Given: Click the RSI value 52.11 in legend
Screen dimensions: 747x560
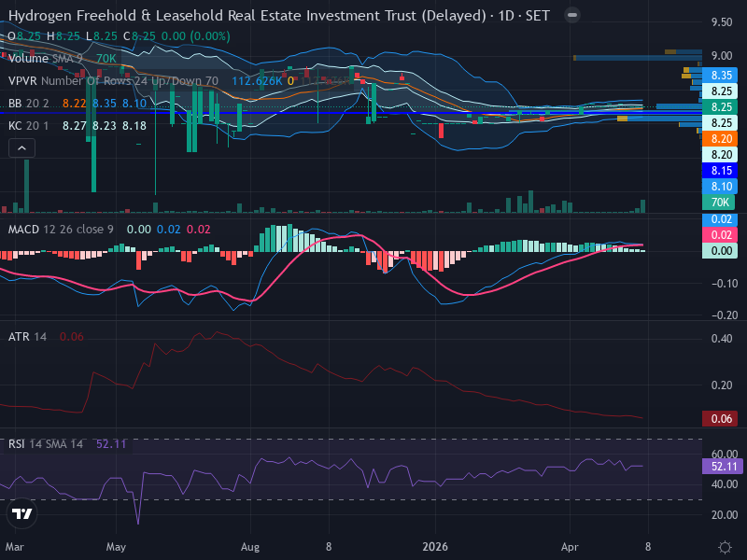Looking at the screenshot, I should click(111, 444).
